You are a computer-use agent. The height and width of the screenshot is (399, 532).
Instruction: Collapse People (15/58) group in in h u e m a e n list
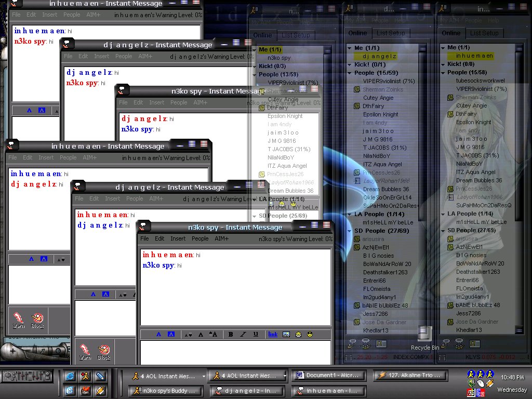(443, 73)
